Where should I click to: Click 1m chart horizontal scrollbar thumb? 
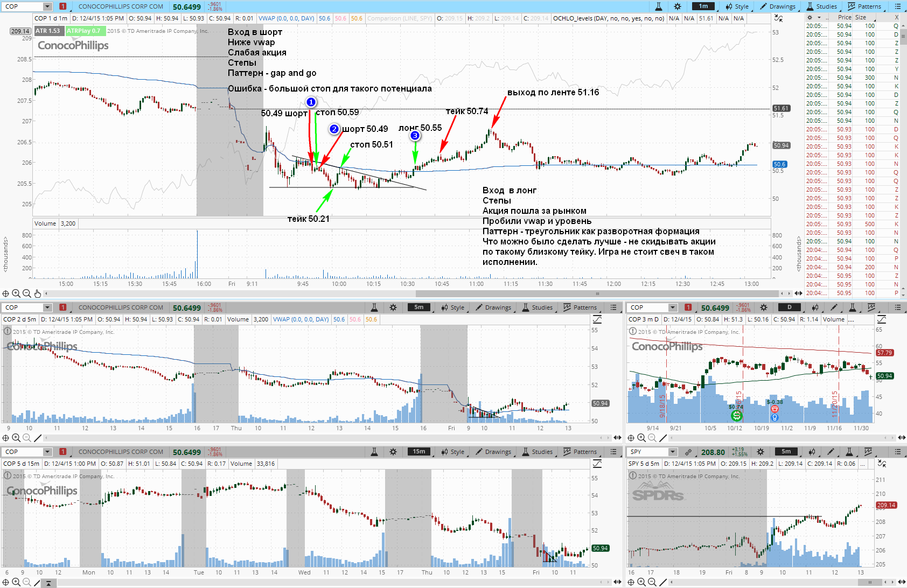click(597, 293)
